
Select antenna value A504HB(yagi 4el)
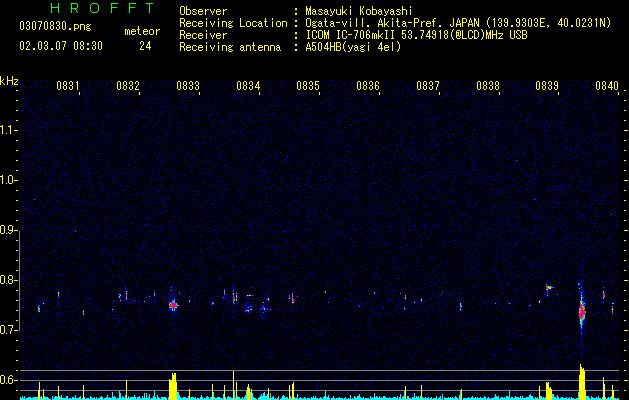[x=353, y=47]
